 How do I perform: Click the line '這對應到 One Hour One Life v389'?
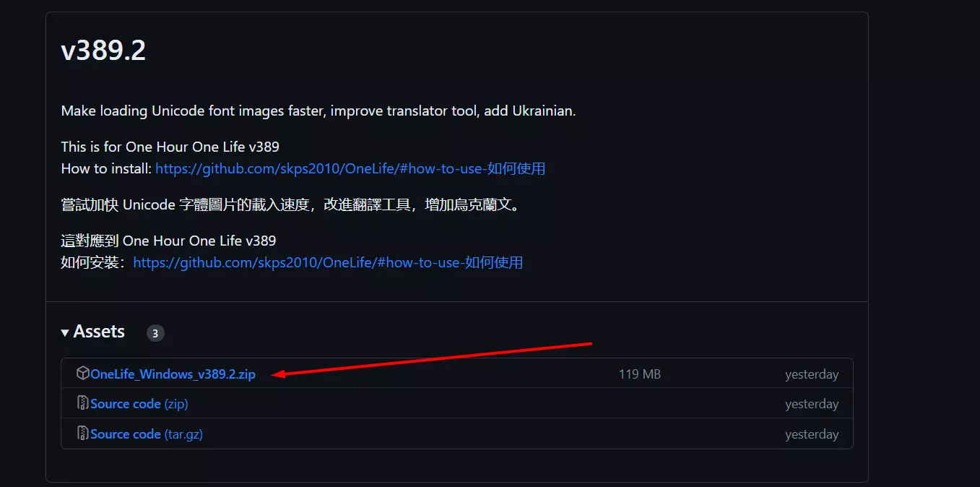(168, 240)
